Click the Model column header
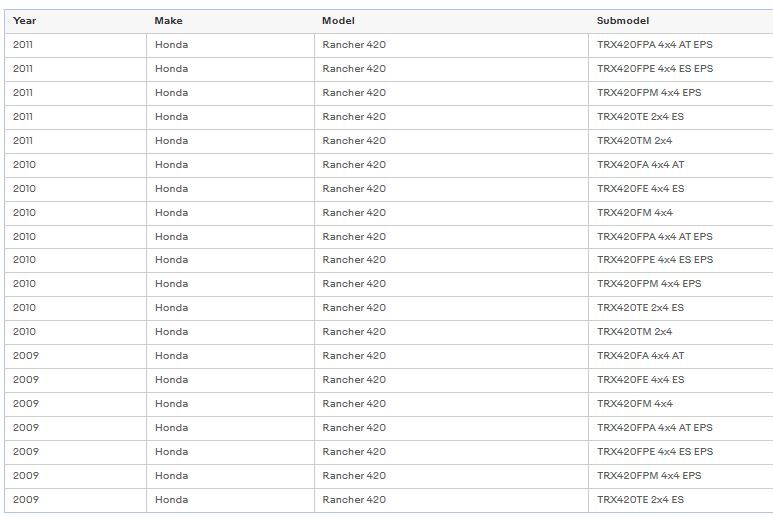The height and width of the screenshot is (517, 773). tap(338, 21)
